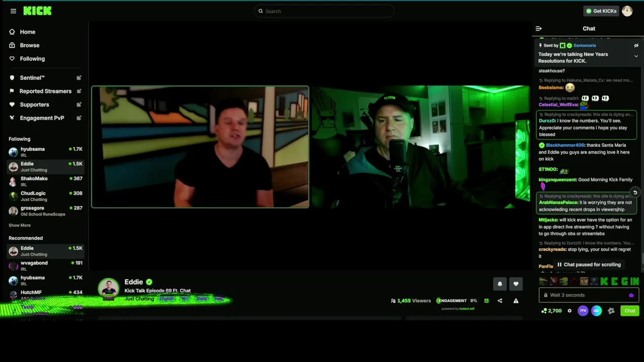
Task: Click the 1,455 Viewers count
Action: point(411,301)
